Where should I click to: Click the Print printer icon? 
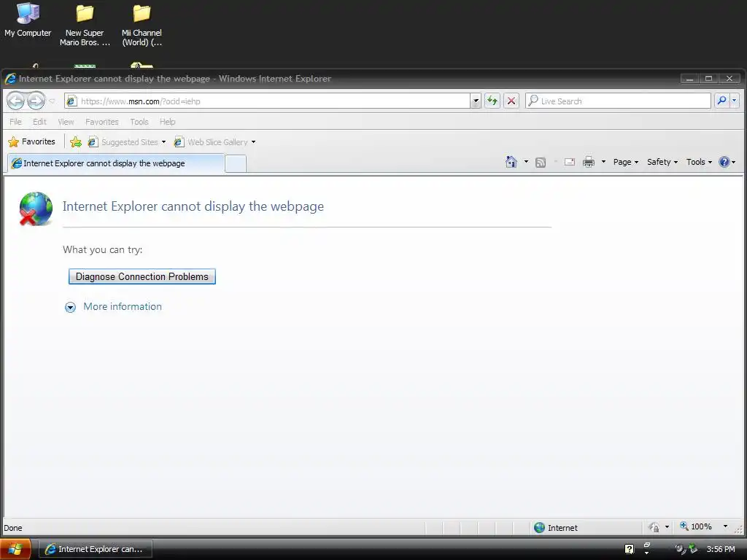coord(589,162)
